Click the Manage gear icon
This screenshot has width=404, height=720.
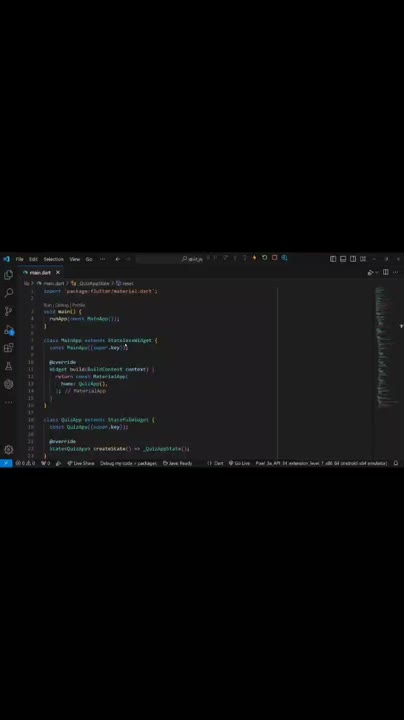(x=8, y=450)
